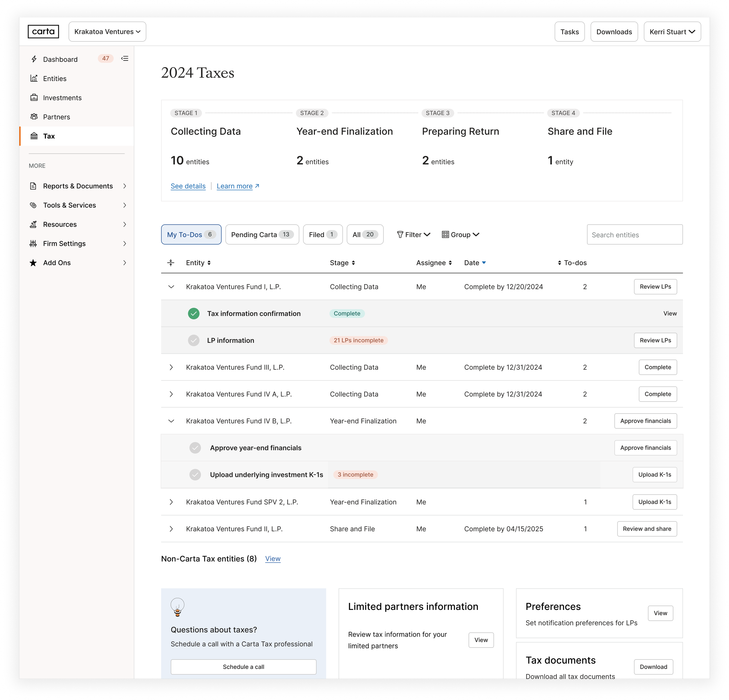Click the Entities chart icon
729x700 pixels.
pos(34,78)
